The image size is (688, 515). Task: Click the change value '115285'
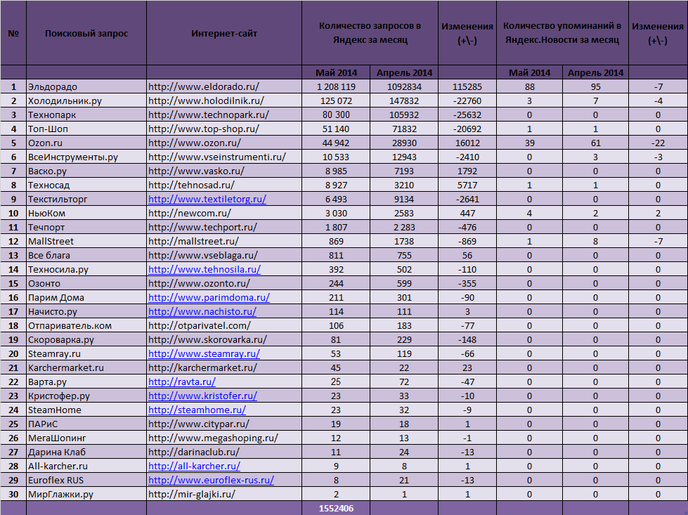[467, 87]
